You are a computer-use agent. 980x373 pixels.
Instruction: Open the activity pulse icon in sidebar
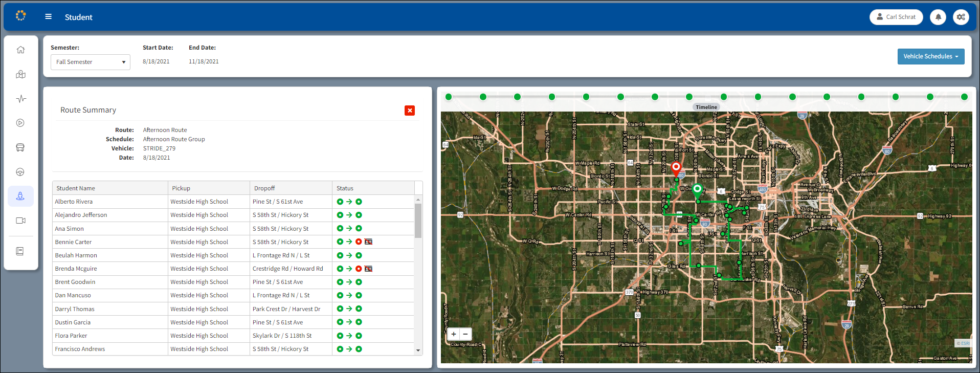[20, 99]
